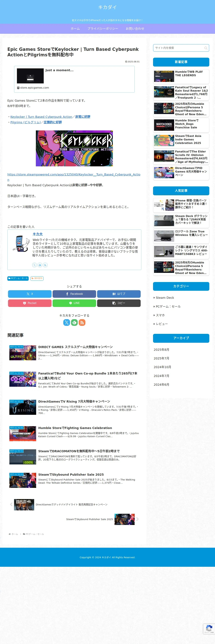Open HumbleでWB PLAY THE LEGENDS article

tap(181, 77)
